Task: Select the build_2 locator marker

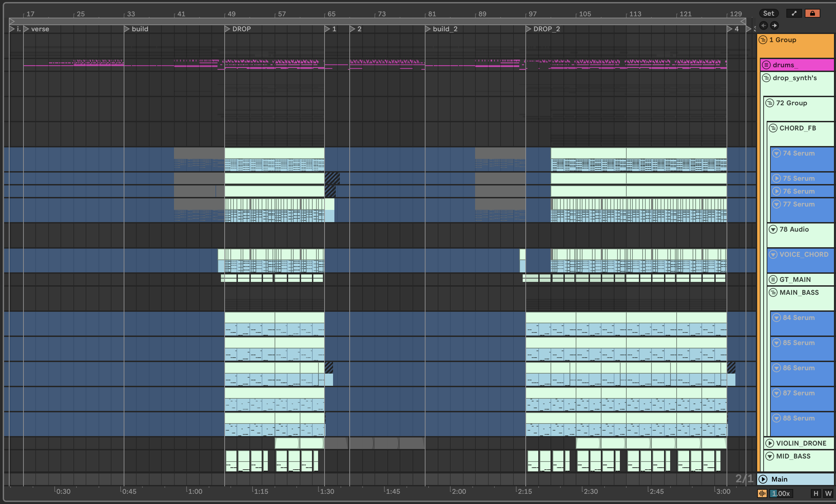Action: coord(428,29)
